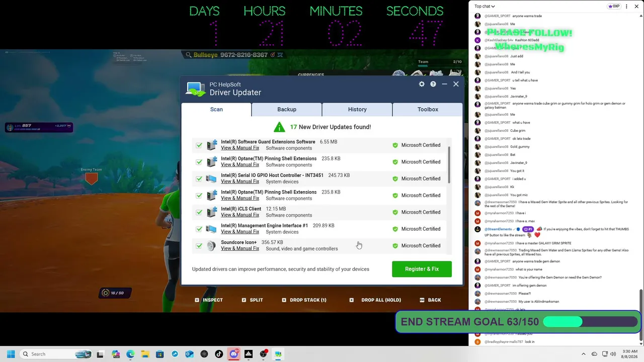Viewport: 644px width, 362px height.
Task: Close the Top chat panel
Action: [636, 7]
